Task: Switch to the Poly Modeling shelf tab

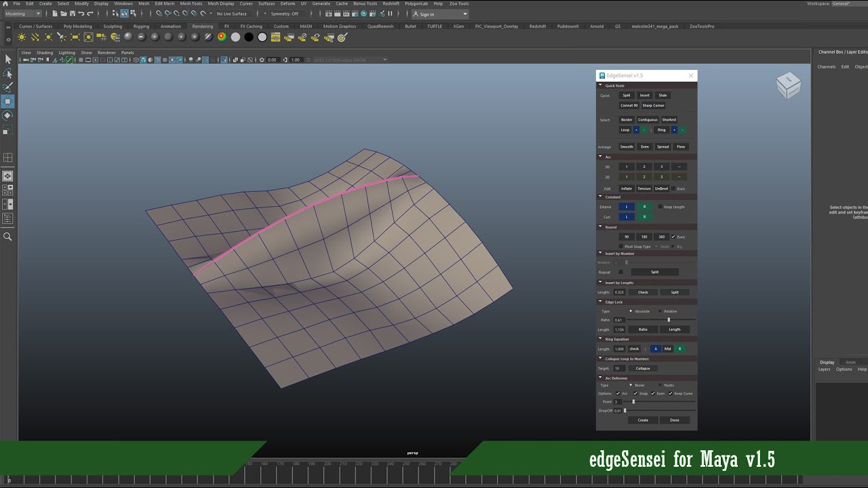Action: pyautogui.click(x=77, y=26)
